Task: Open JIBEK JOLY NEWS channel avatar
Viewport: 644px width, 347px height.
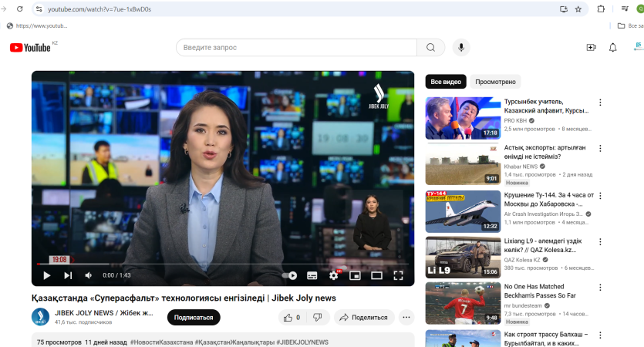Action: (40, 317)
